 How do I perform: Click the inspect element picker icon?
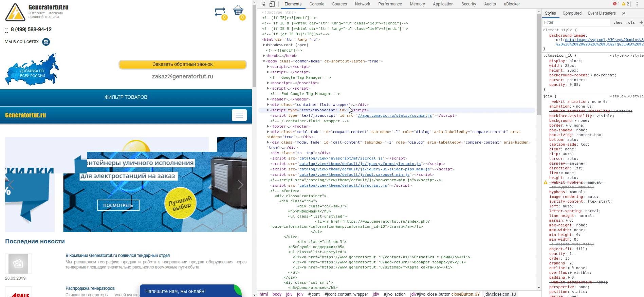263,4
